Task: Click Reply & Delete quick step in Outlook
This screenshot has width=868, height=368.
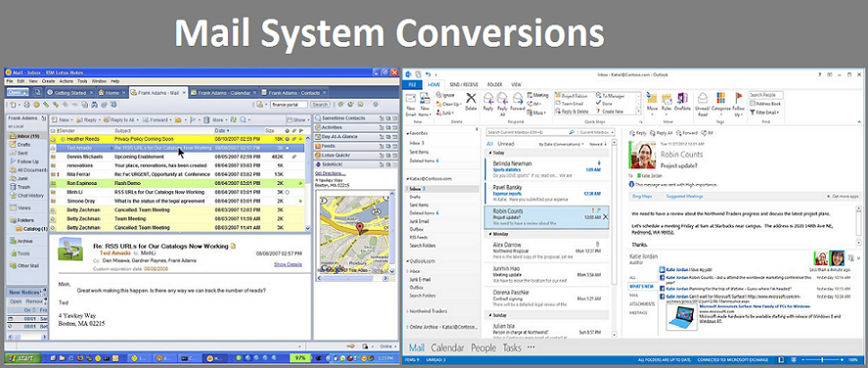Action: coord(570,111)
